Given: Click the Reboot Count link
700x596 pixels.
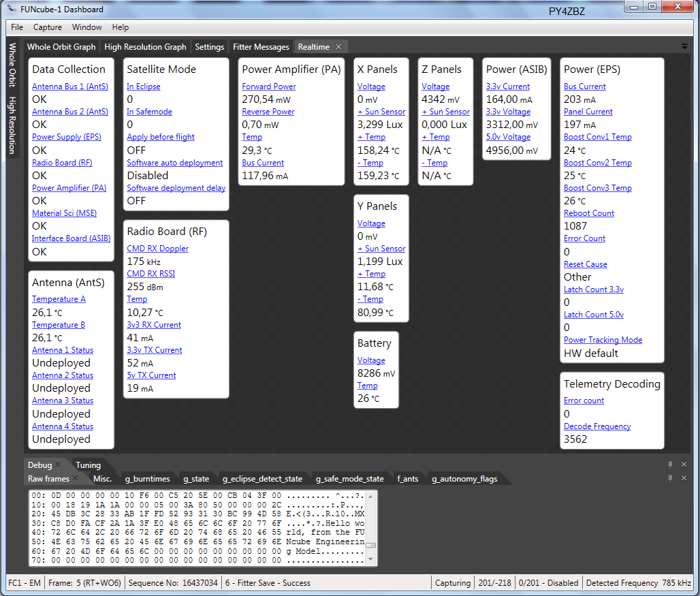Looking at the screenshot, I should pos(588,213).
